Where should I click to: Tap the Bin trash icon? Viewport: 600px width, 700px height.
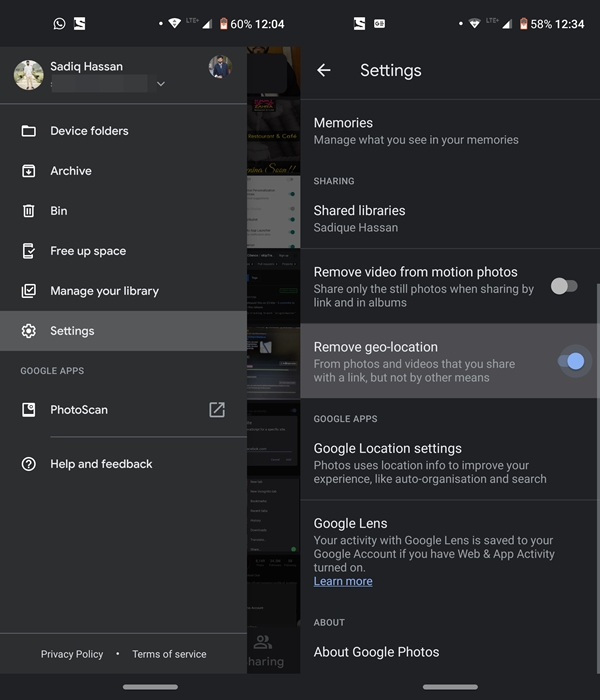[29, 211]
